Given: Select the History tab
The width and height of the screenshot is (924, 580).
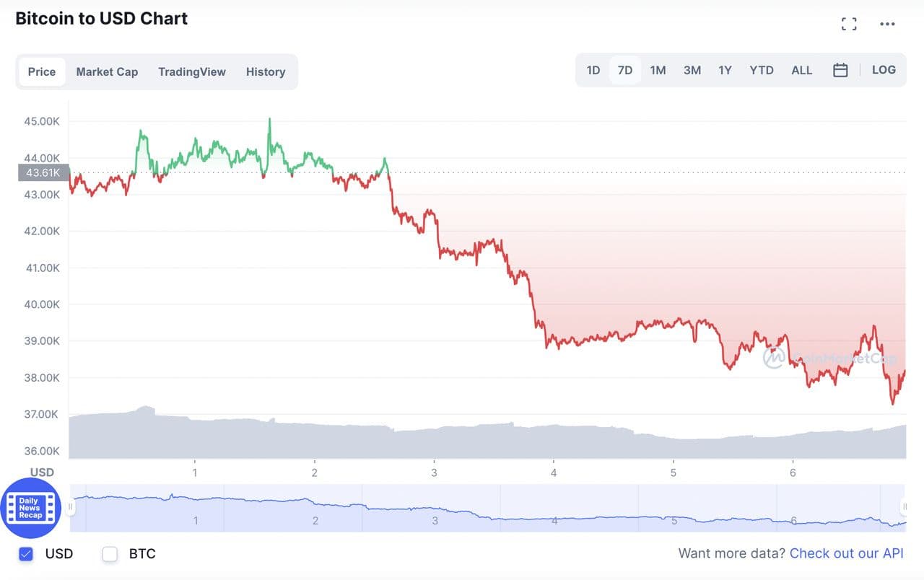Looking at the screenshot, I should pyautogui.click(x=266, y=71).
